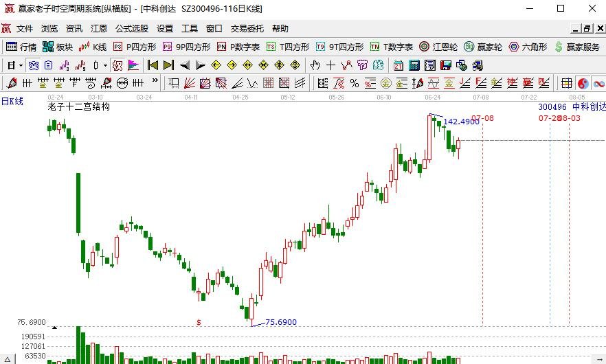
Task: Open the 帮助 menu
Action: (x=280, y=29)
